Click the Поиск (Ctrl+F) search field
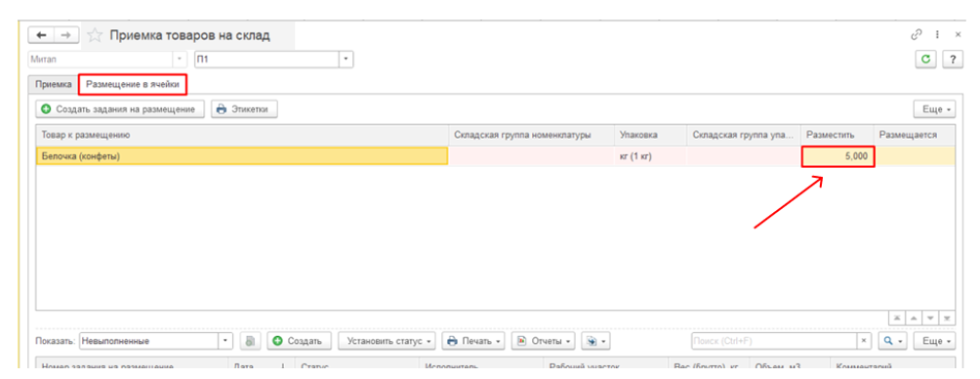 coord(773,342)
